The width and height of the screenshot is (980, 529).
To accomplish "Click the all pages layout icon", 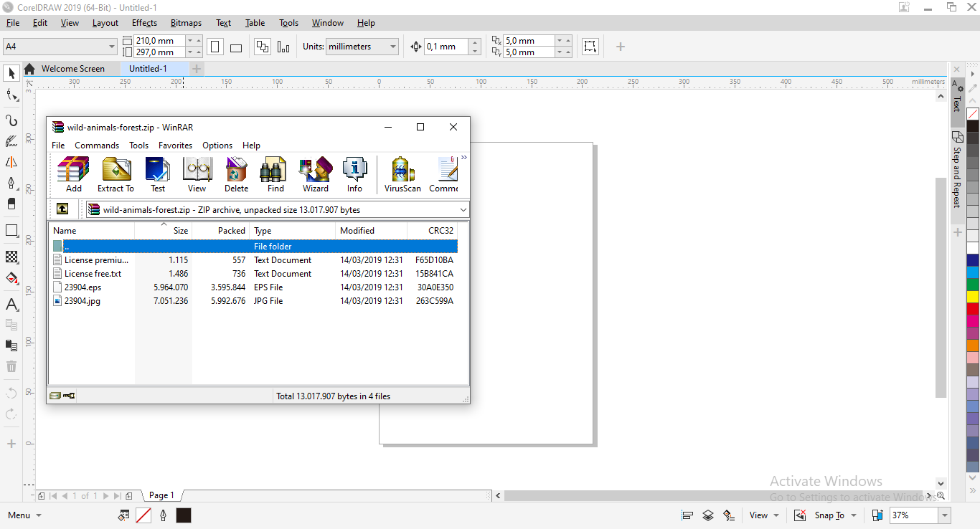I will pyautogui.click(x=263, y=47).
